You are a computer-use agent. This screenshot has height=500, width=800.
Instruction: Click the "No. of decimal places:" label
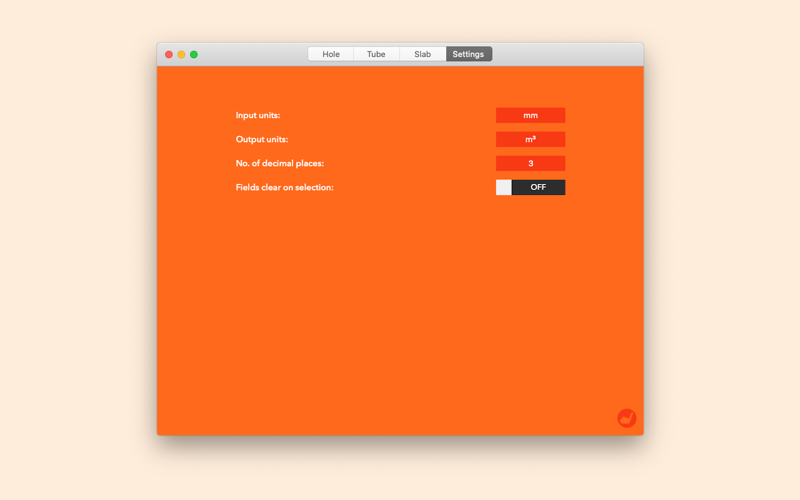click(280, 163)
